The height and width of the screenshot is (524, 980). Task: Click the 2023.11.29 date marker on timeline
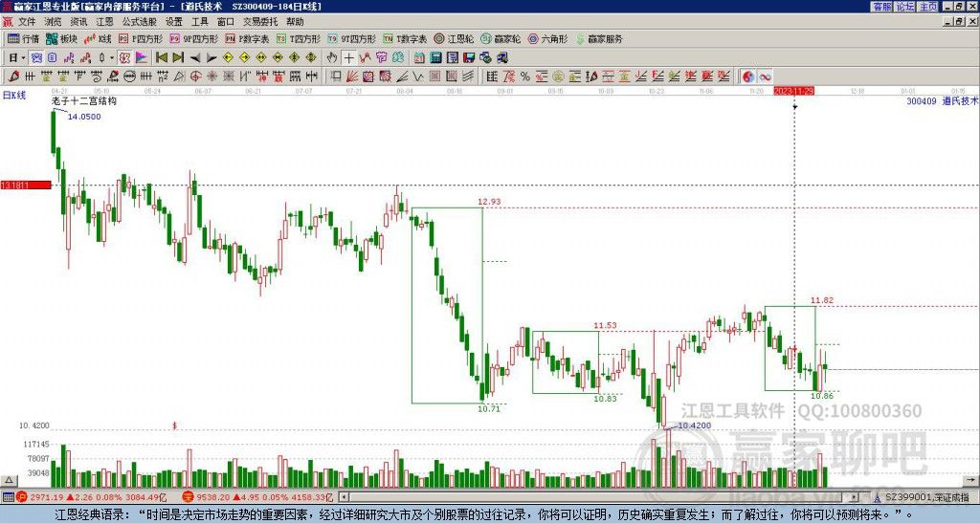point(794,91)
